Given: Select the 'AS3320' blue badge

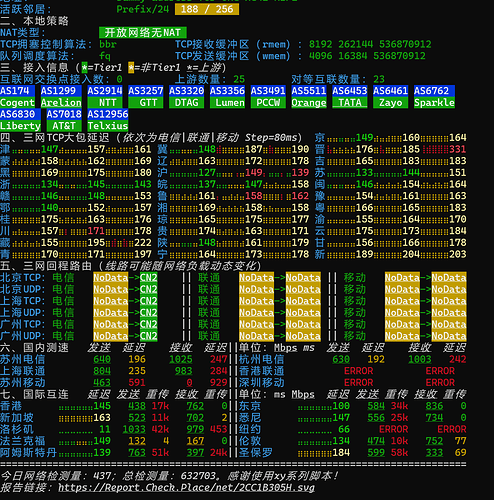Looking at the screenshot, I should tap(186, 91).
